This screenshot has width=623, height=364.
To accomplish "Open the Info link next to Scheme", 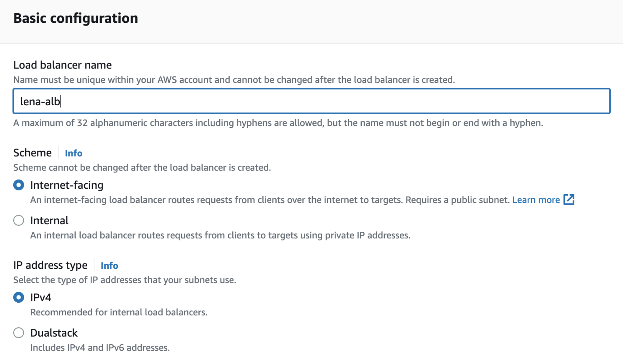I will [x=74, y=153].
